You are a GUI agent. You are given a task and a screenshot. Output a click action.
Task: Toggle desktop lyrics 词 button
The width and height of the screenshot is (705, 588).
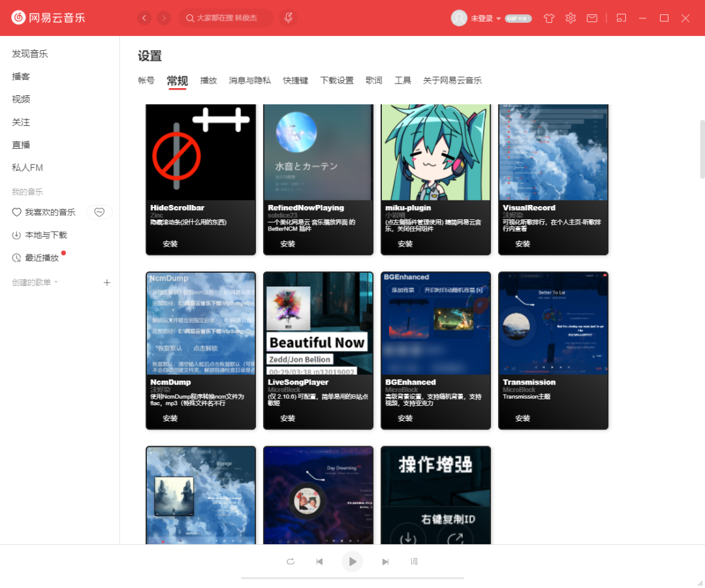[414, 561]
